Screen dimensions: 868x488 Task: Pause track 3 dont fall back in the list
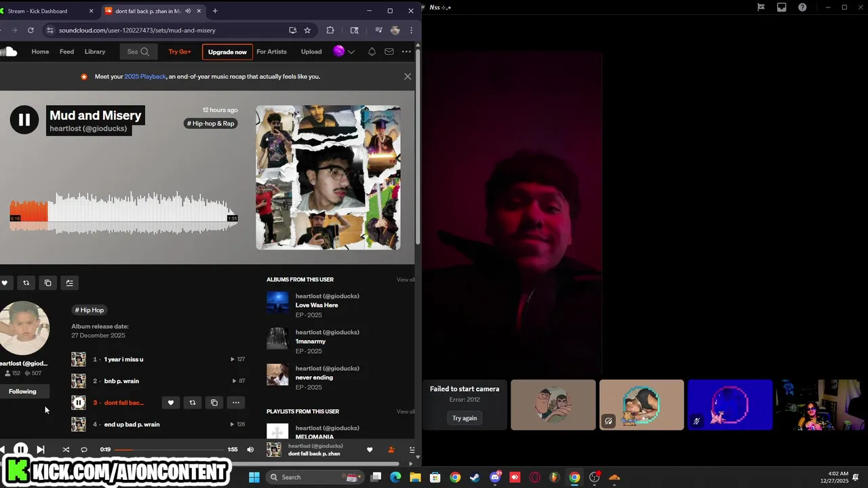tap(79, 403)
